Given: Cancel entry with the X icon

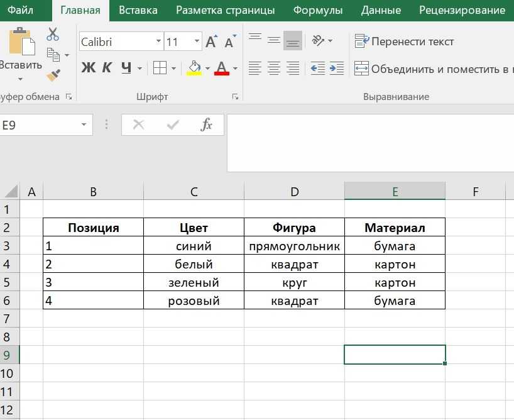Looking at the screenshot, I should tap(139, 124).
